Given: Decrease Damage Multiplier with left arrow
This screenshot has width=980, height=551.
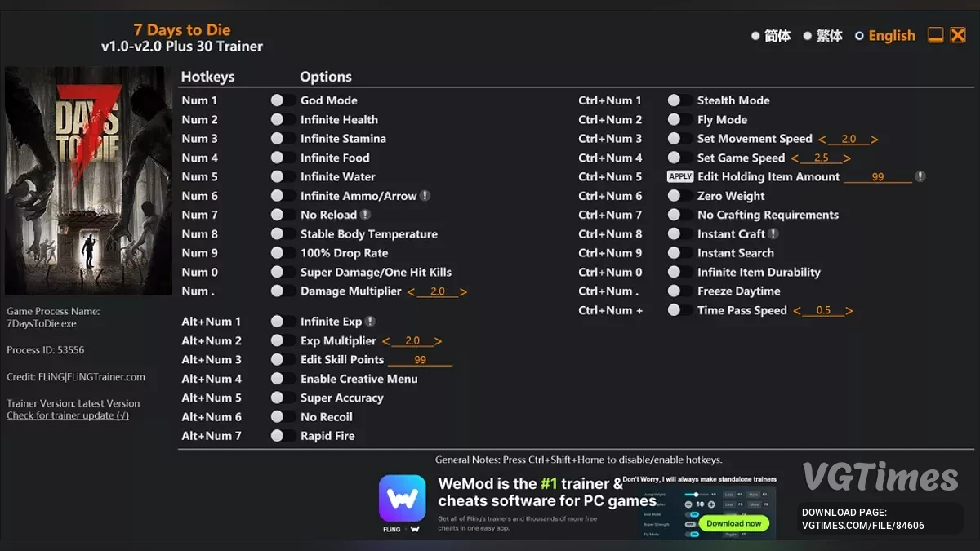Looking at the screenshot, I should pos(411,292).
